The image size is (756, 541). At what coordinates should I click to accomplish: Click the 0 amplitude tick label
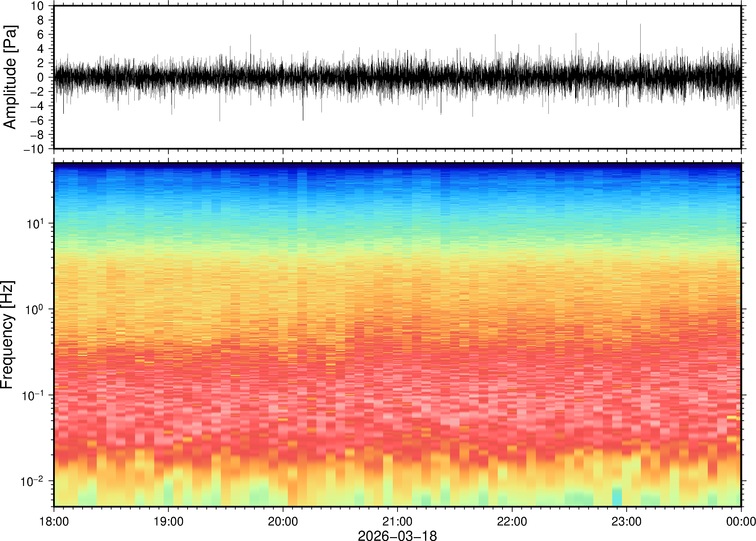(40, 77)
